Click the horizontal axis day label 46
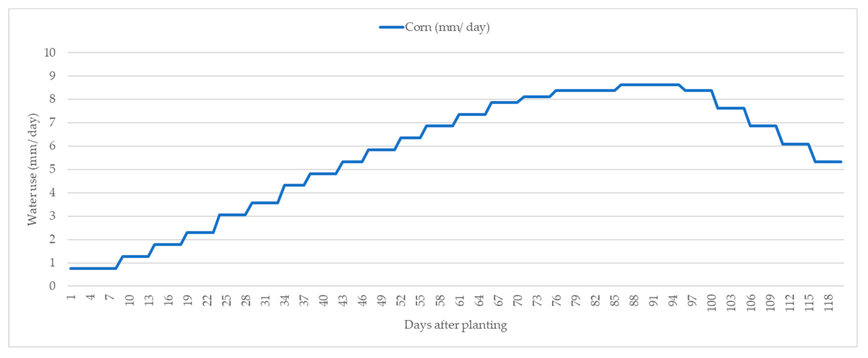This screenshot has width=868, height=358. click(363, 300)
